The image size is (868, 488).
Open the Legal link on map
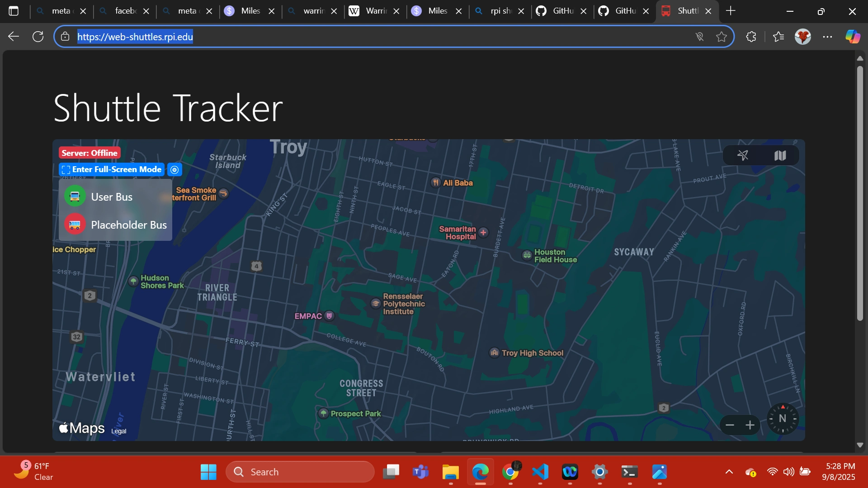click(118, 431)
